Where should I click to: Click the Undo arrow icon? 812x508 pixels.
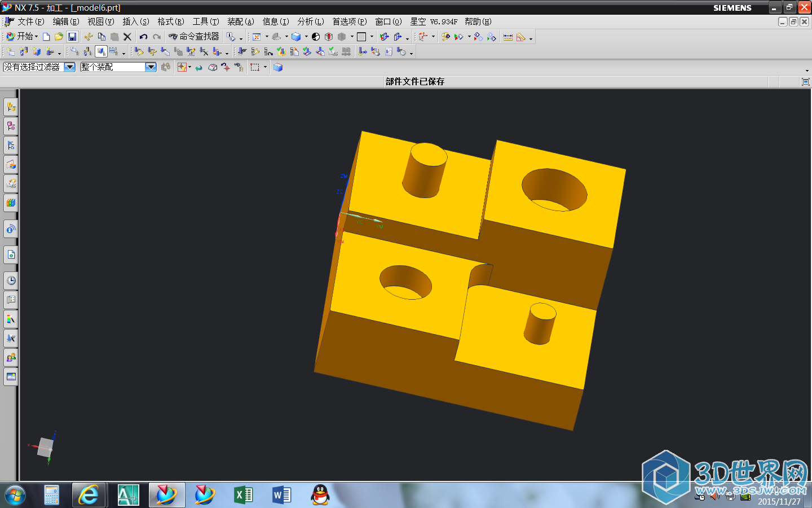click(x=143, y=37)
